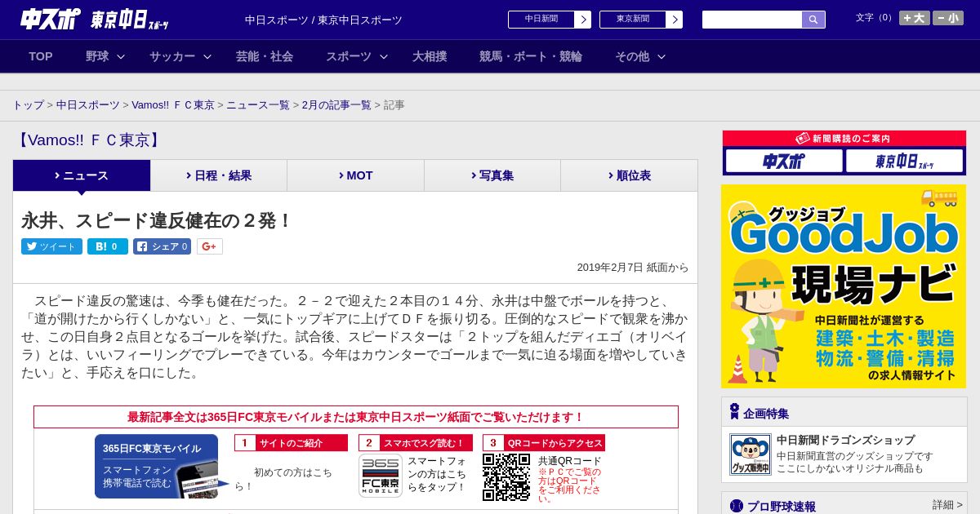
Task: Click サイトのご紹介 step heading
Action: coord(291,443)
